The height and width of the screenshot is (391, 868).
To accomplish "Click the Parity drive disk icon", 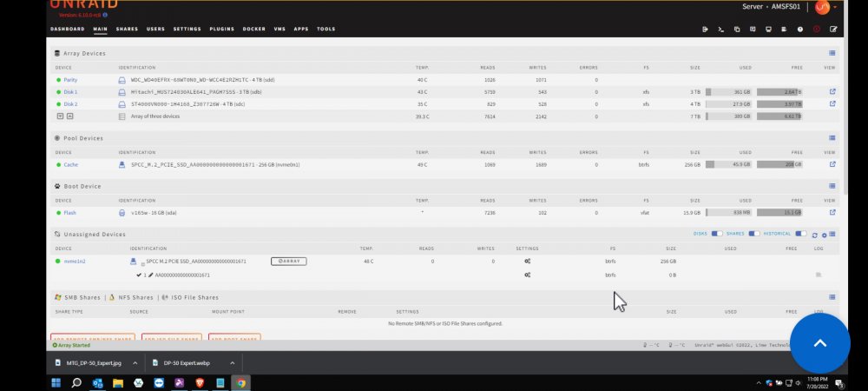I will 122,80.
